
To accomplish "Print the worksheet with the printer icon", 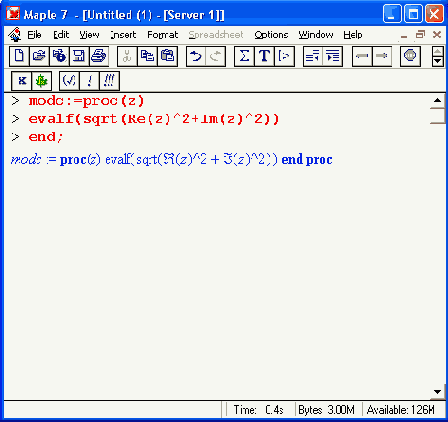I will [99, 56].
